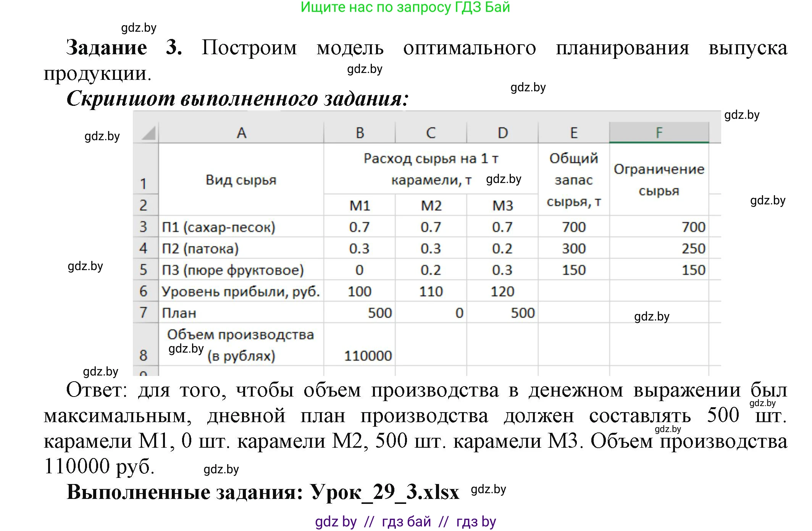Viewport: 812px width, 531px height.
Task: Select highlighted column F header
Action: (659, 133)
